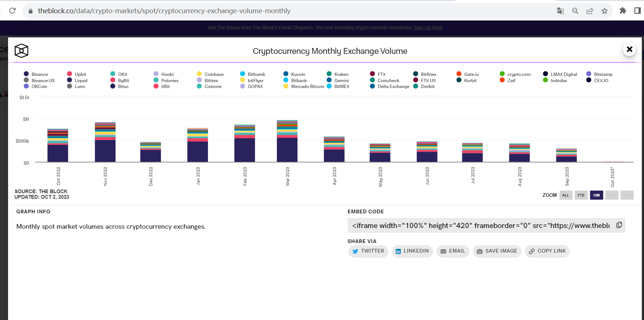644x320 pixels.
Task: Toggle ByBit legend entry
Action: [x=120, y=80]
